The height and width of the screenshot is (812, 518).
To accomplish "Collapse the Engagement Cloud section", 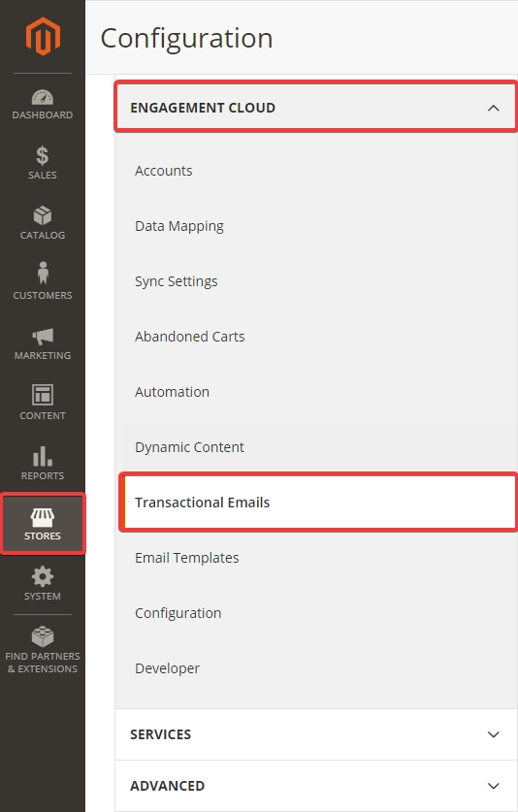I will pyautogui.click(x=316, y=108).
